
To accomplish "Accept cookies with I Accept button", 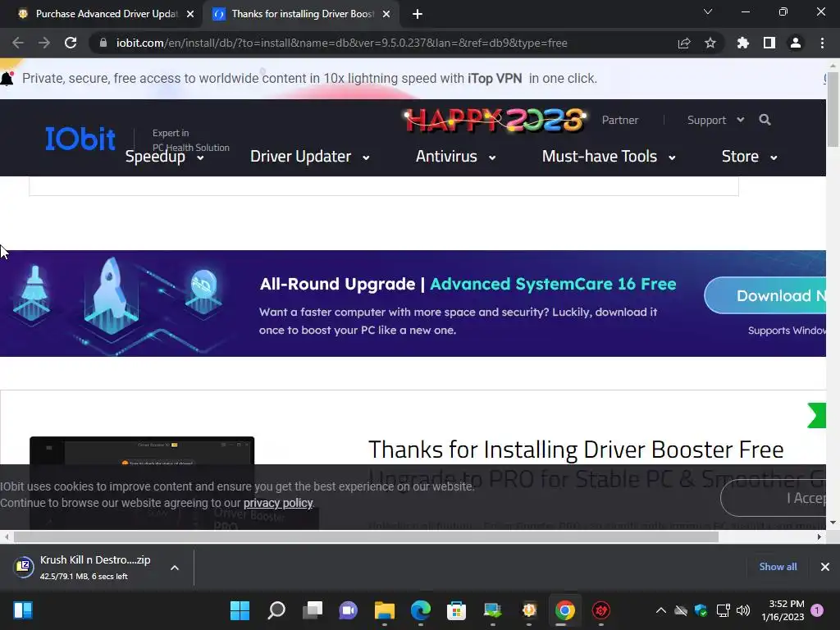I will pyautogui.click(x=773, y=498).
